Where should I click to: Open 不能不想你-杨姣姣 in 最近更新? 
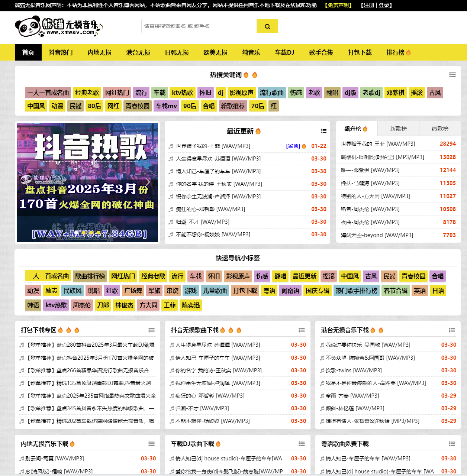tap(213, 234)
